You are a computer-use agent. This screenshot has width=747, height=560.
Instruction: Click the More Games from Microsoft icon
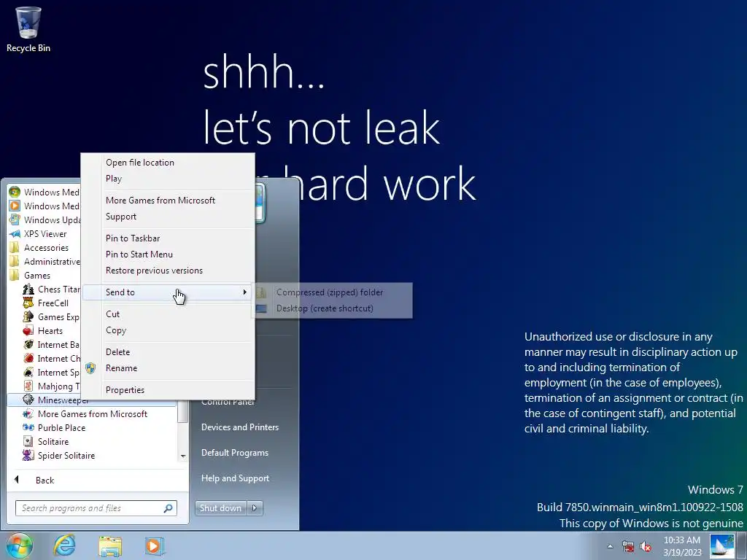coord(28,414)
